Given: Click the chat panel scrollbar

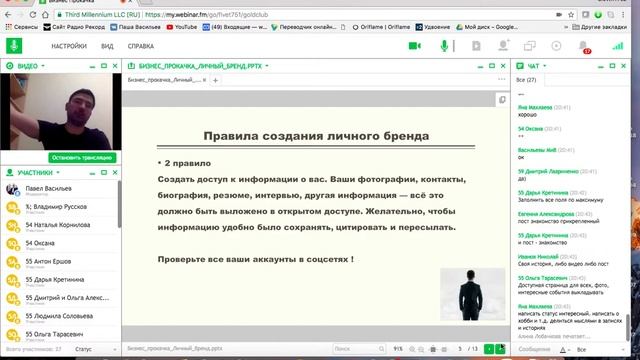Looking at the screenshot, I should coord(628,327).
